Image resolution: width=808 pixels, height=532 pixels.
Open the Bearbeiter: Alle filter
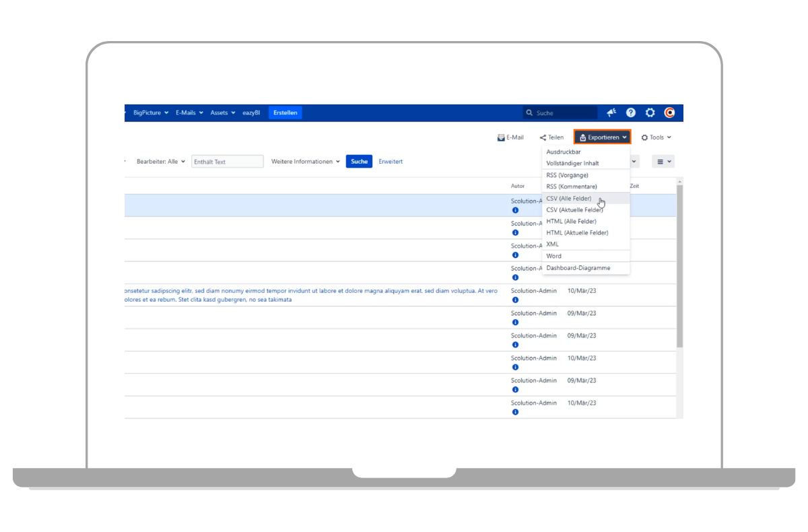point(160,162)
